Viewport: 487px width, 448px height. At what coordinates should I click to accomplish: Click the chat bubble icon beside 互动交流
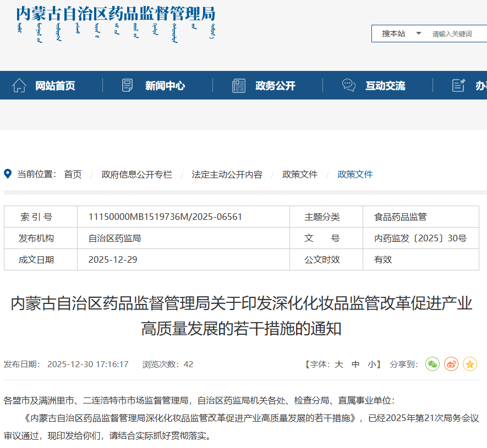(x=348, y=85)
